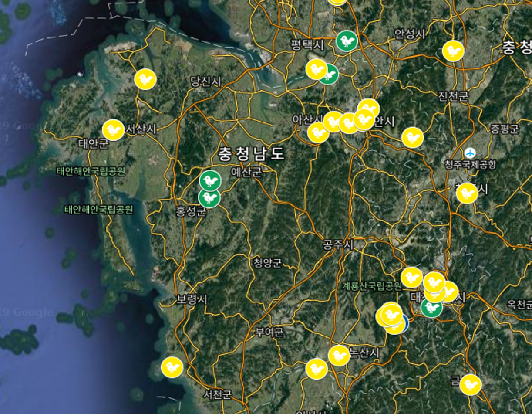Click the green bird marker beside 평택시
Screen dimensions: 532x414
[x=347, y=41]
